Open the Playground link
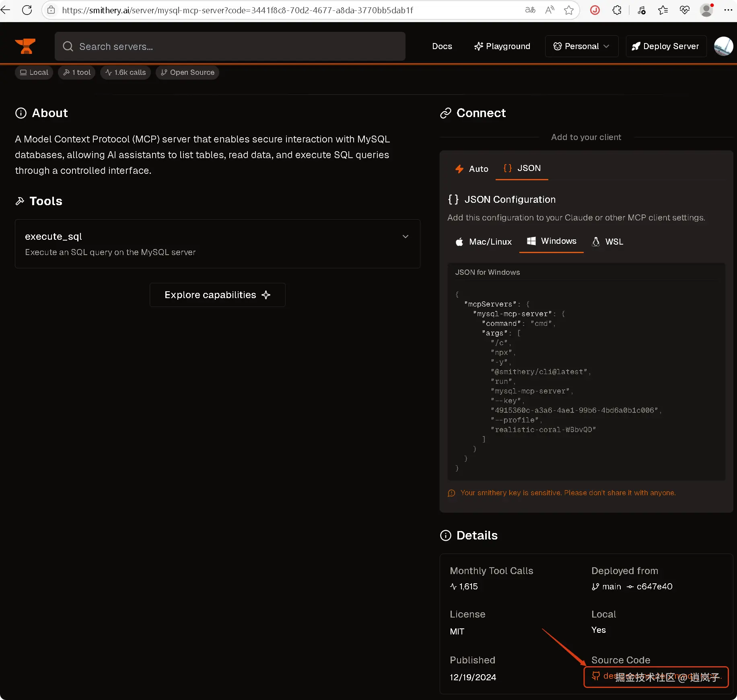The image size is (737, 700). (502, 46)
